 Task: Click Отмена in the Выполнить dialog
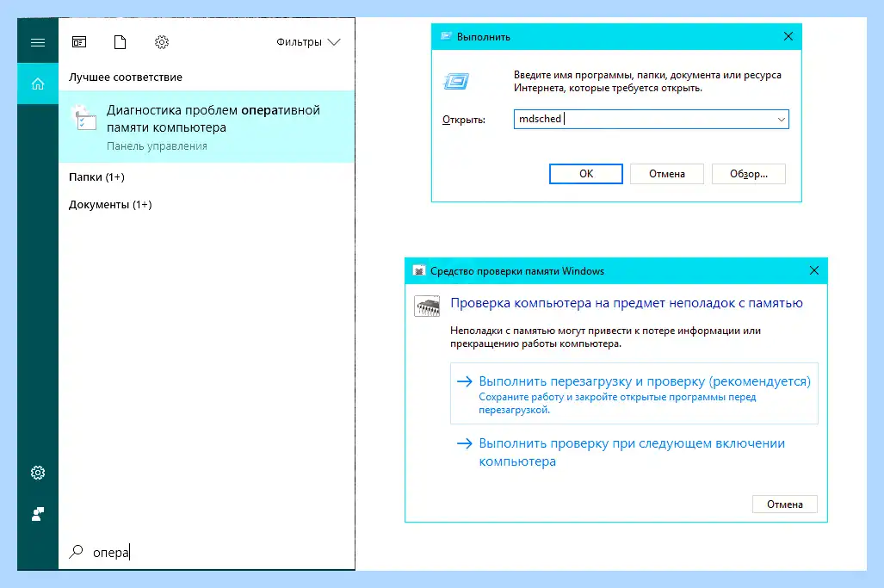click(x=667, y=174)
